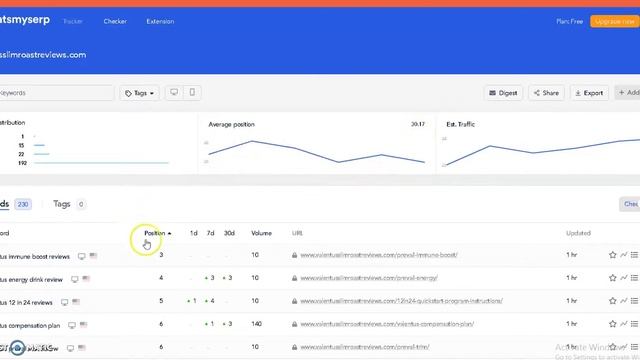Switch to the Tags tab
The width and height of the screenshot is (640, 360).
coord(69,204)
